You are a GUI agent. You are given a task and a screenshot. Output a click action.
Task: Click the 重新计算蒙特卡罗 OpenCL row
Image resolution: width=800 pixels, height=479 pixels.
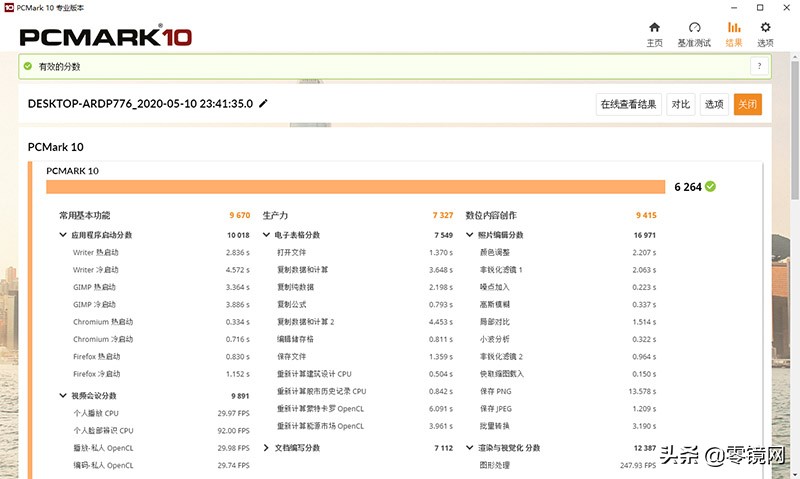pos(365,409)
